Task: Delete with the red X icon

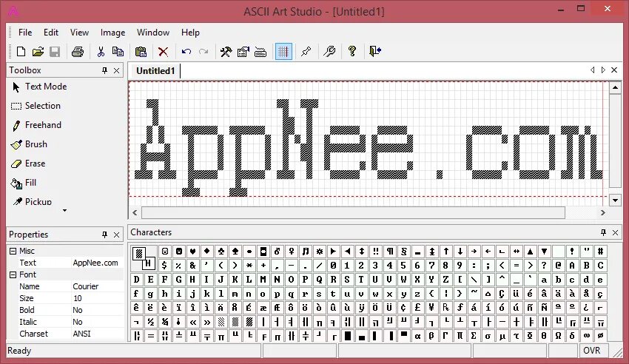Action: pyautogui.click(x=163, y=51)
